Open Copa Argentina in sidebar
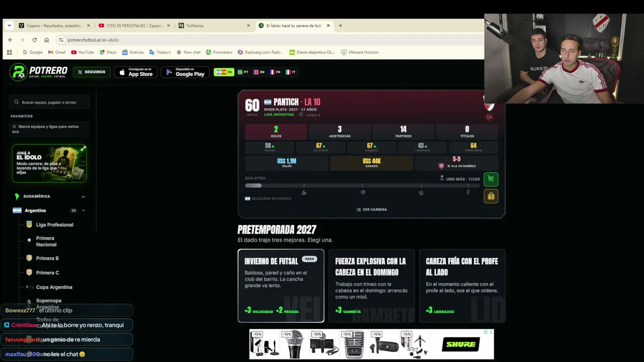644x362 pixels. pyautogui.click(x=54, y=287)
